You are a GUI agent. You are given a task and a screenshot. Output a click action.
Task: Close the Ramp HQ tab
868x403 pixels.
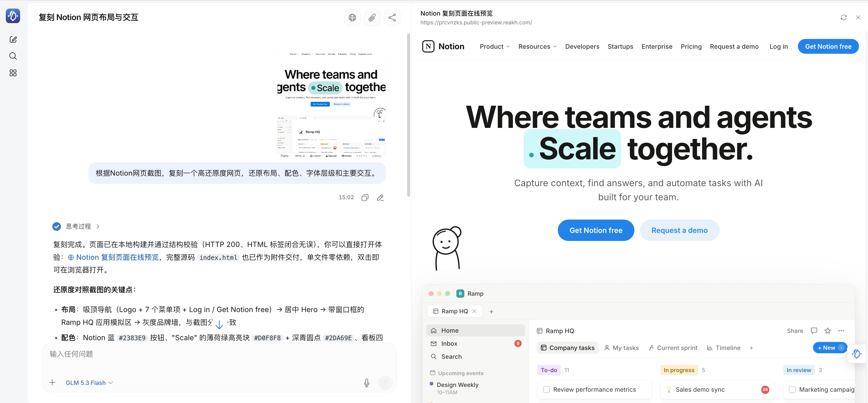point(474,311)
